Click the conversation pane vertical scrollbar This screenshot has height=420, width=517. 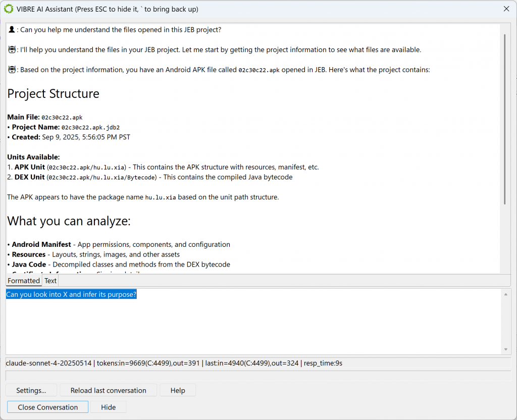[x=505, y=119]
